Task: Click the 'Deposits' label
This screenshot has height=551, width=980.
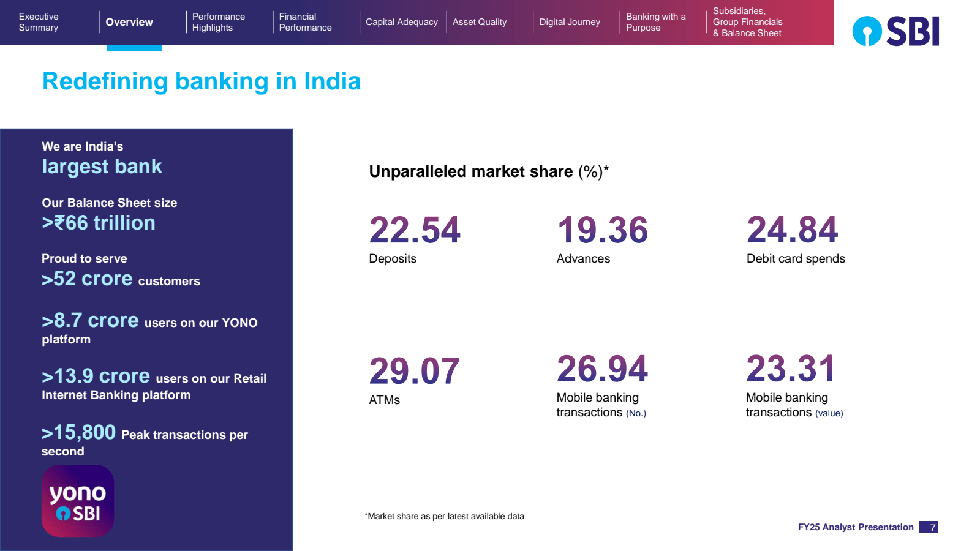Action: (x=393, y=258)
